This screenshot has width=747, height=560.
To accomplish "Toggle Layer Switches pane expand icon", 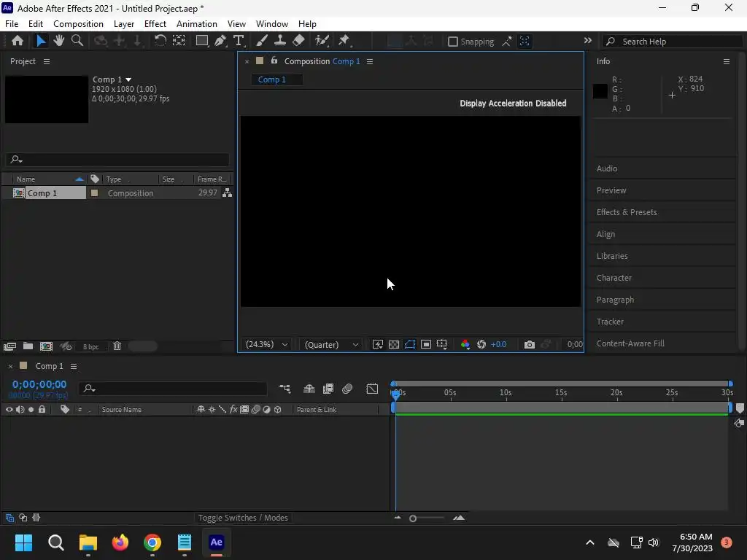I will click(9, 518).
